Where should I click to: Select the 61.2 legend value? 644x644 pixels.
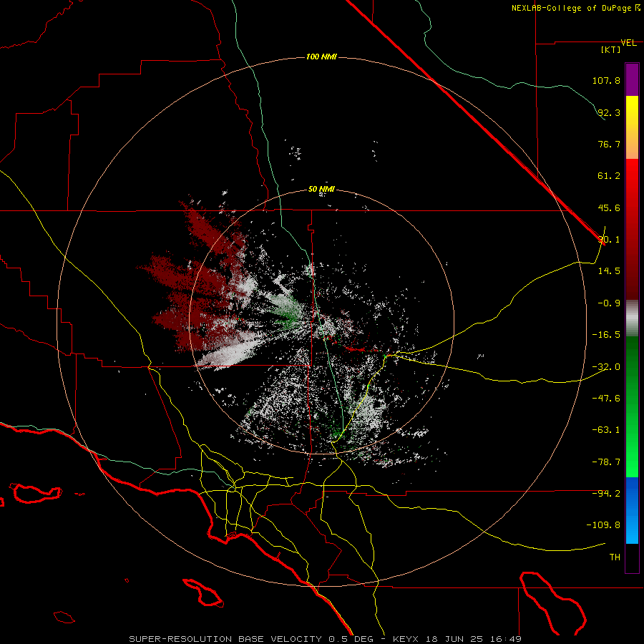pyautogui.click(x=609, y=176)
